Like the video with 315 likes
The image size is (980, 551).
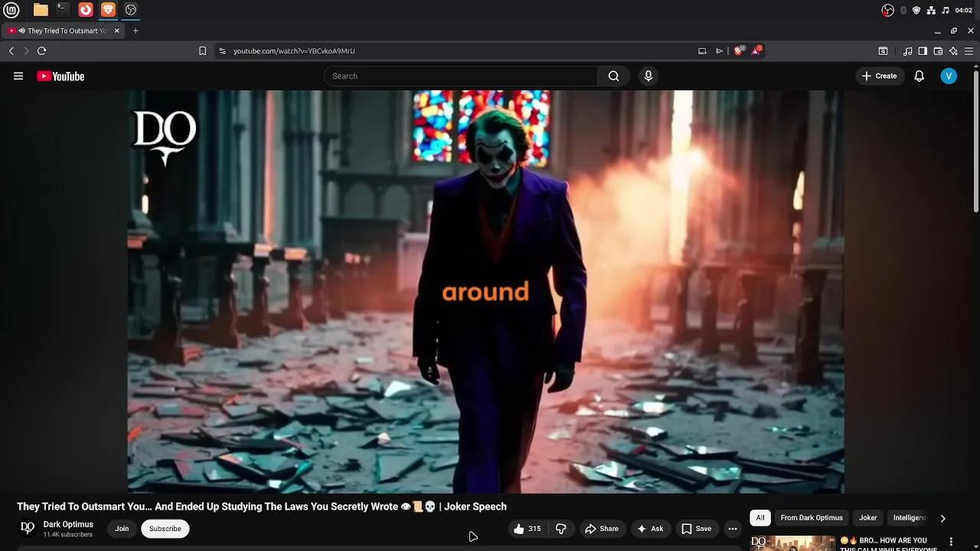coord(527,529)
